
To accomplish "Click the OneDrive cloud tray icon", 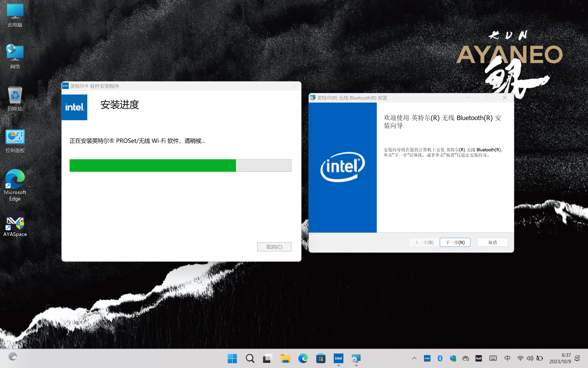I will (466, 358).
